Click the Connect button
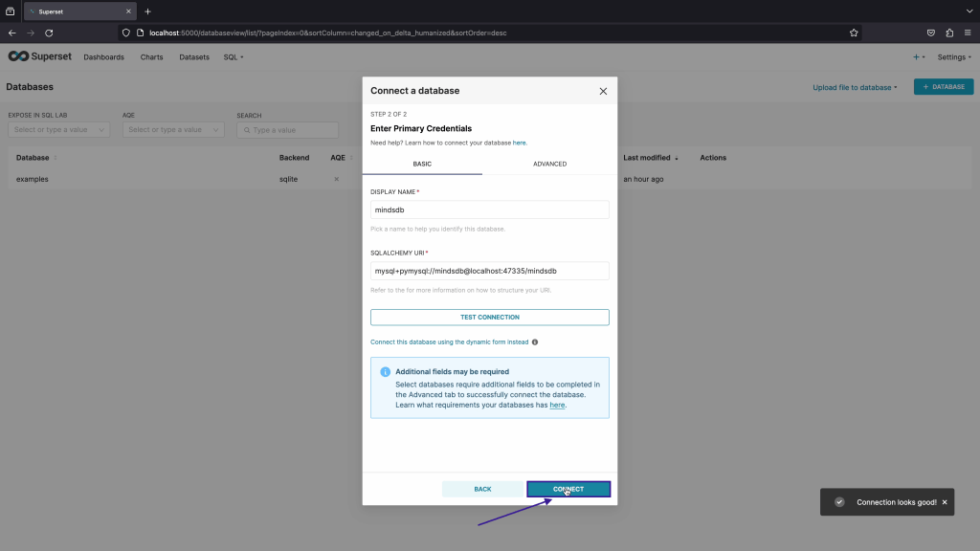This screenshot has height=551, width=980. 568,489
